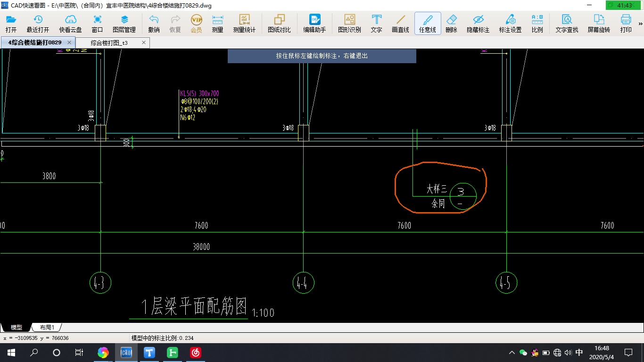Click the axis bubble 4-3
Image resolution: width=644 pixels, height=362 pixels.
[x=100, y=283]
